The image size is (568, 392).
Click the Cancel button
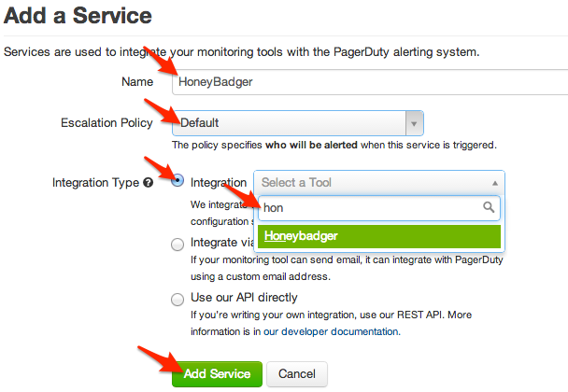point(297,374)
